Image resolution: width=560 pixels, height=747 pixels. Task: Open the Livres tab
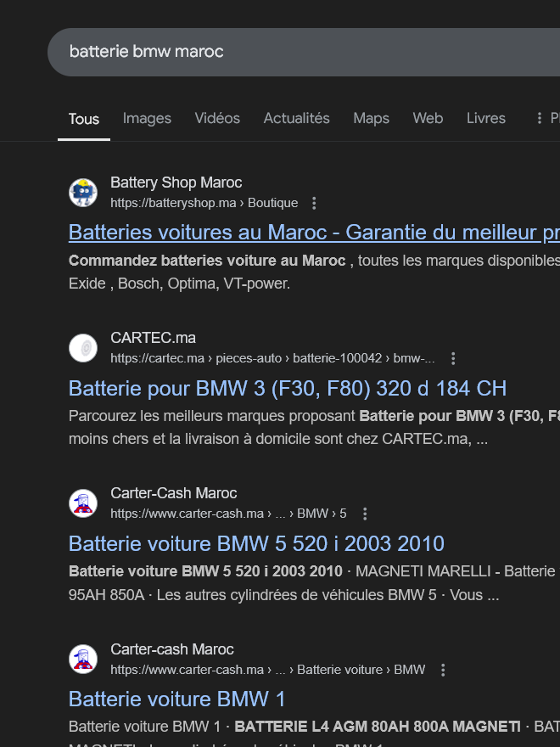coord(485,118)
